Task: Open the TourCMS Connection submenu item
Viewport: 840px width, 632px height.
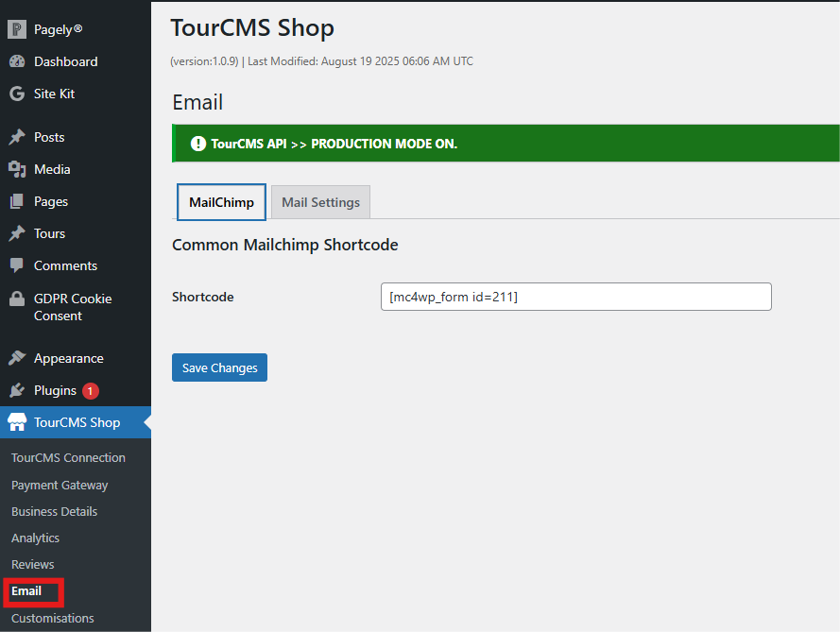Action: click(x=68, y=457)
